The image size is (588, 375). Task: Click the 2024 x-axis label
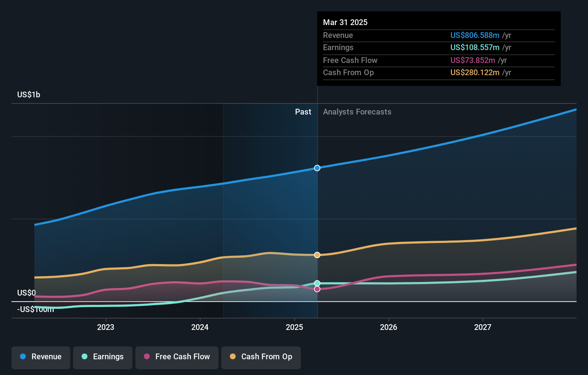[x=200, y=327]
